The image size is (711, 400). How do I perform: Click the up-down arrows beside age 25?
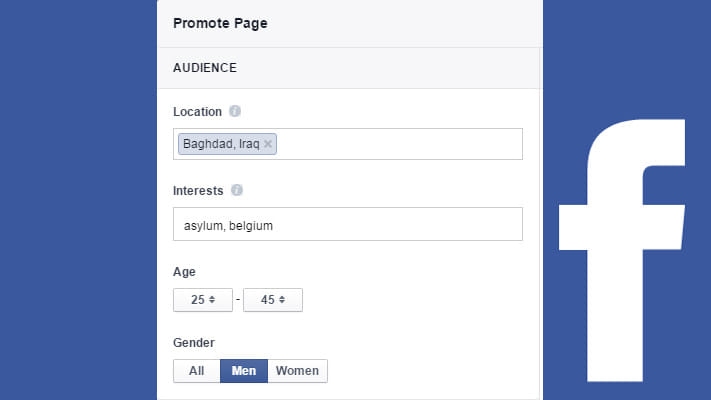point(212,300)
